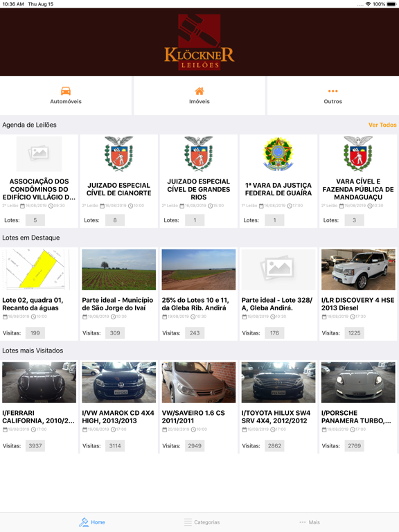399x532 pixels.
Task: Tap the three-dots icon above Outros
Action: coord(332,91)
